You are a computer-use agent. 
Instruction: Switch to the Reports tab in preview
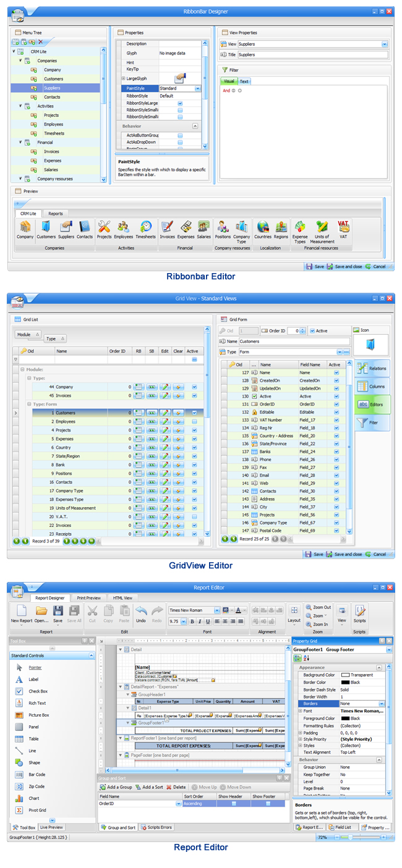[x=55, y=213]
